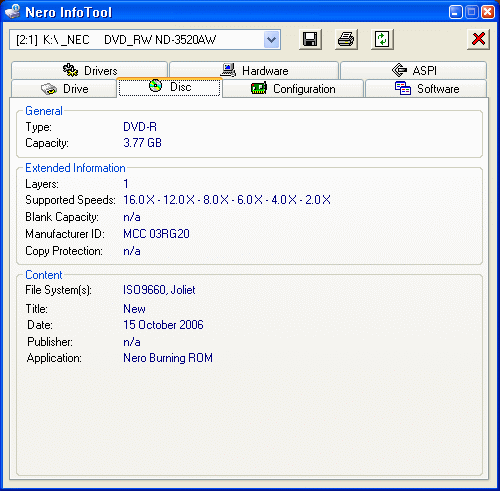Click the date 15 October 2006

pyautogui.click(x=163, y=325)
